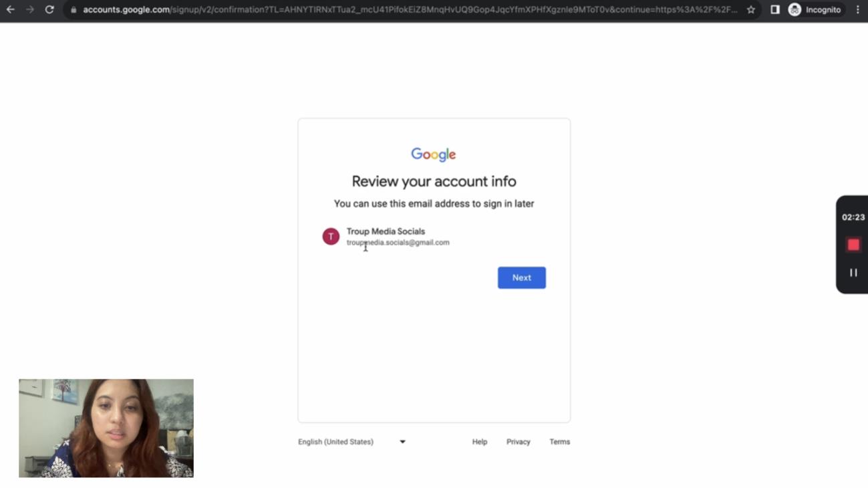
Task: View site info via lock icon
Action: coord(74,10)
